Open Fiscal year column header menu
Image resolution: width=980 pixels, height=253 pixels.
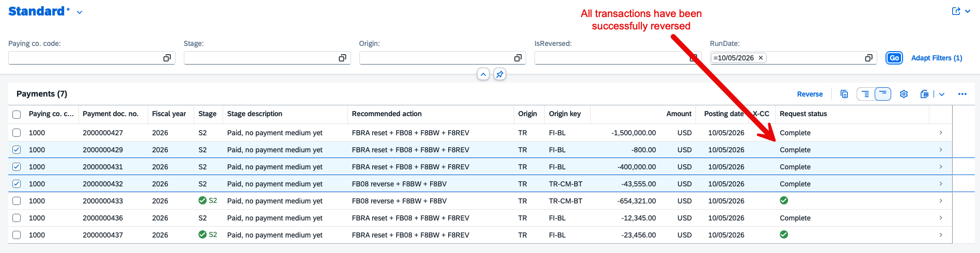pos(169,114)
